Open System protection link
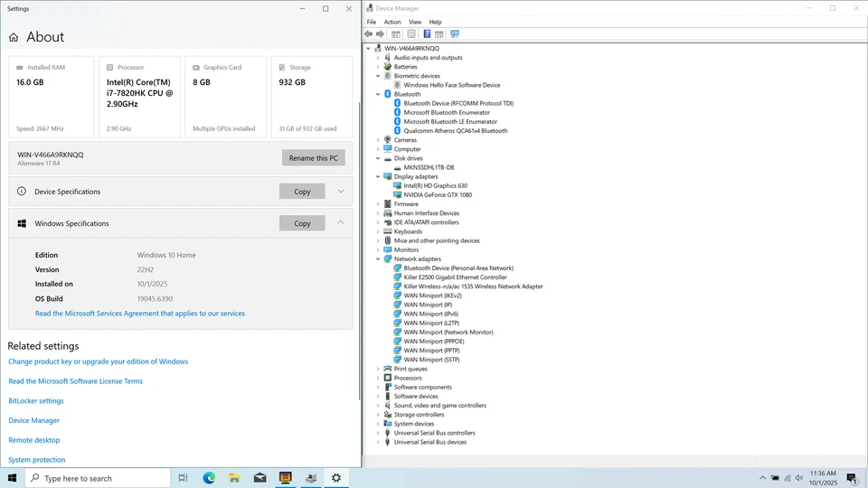The image size is (868, 488). pyautogui.click(x=36, y=460)
